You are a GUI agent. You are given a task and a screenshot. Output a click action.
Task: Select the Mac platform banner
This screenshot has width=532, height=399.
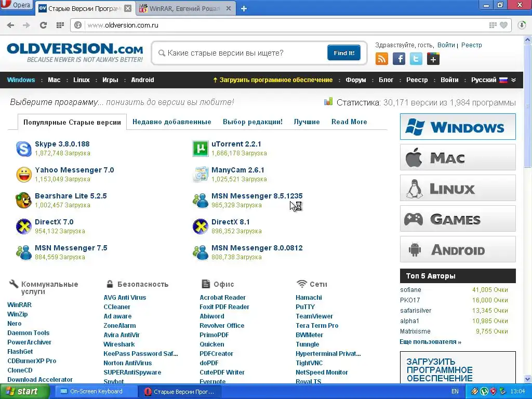click(458, 157)
